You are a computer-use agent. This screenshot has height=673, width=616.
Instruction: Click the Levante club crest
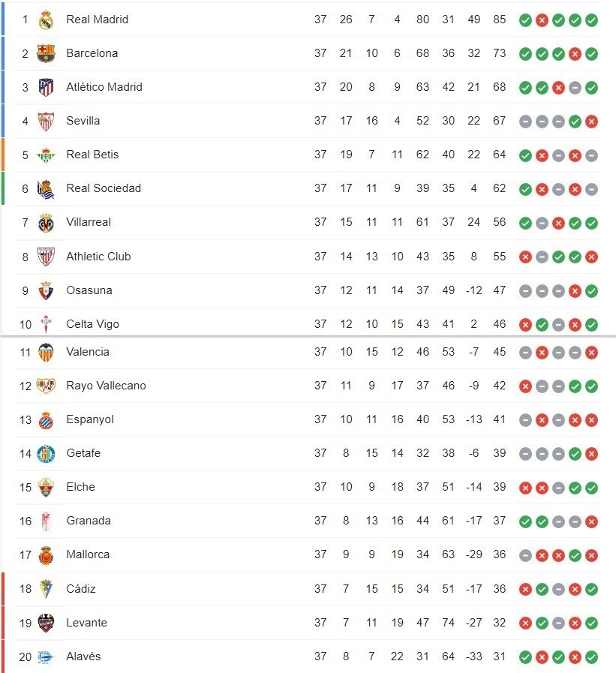click(46, 623)
